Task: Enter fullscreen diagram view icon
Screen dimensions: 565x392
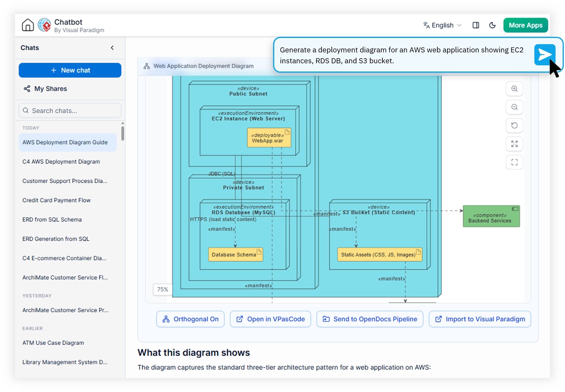Action: tap(514, 162)
